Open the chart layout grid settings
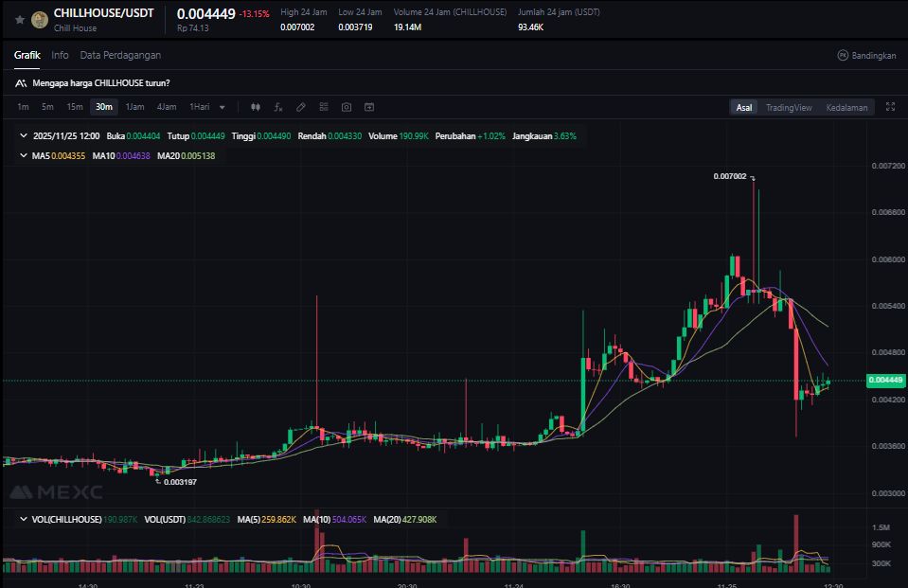The height and width of the screenshot is (588, 908). [324, 107]
